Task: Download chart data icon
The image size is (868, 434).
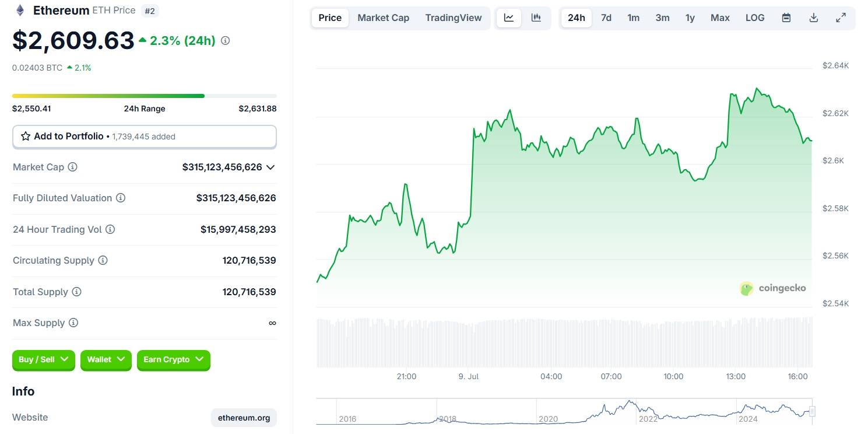Action: (814, 17)
